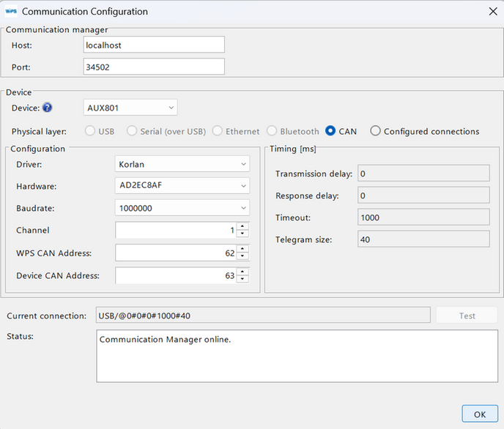Increment the WPS CAN Address spinner
The height and width of the screenshot is (429, 504).
coord(243,249)
